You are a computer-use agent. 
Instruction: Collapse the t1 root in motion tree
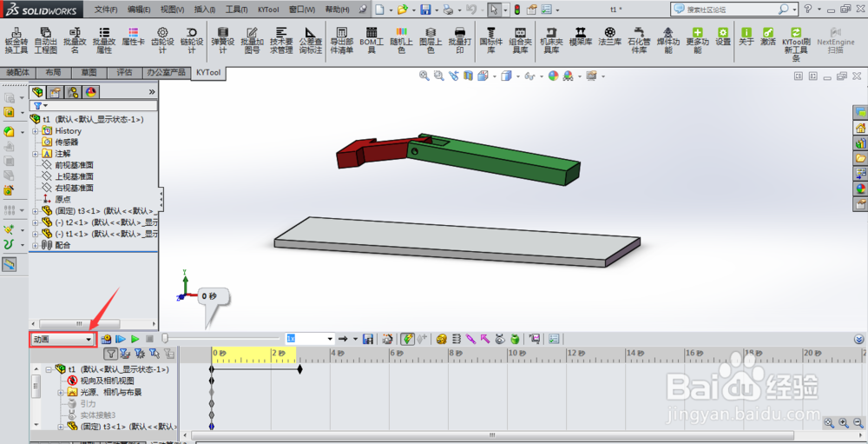pos(49,369)
